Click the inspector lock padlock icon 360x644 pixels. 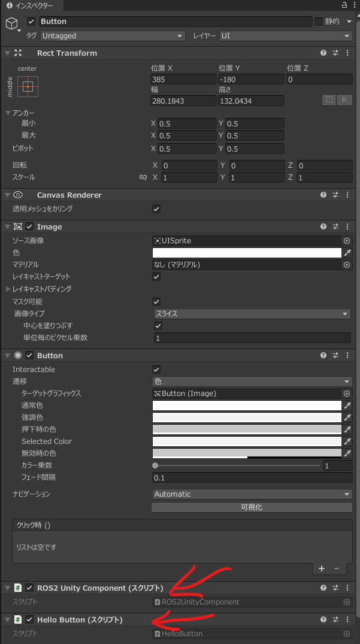point(344,5)
